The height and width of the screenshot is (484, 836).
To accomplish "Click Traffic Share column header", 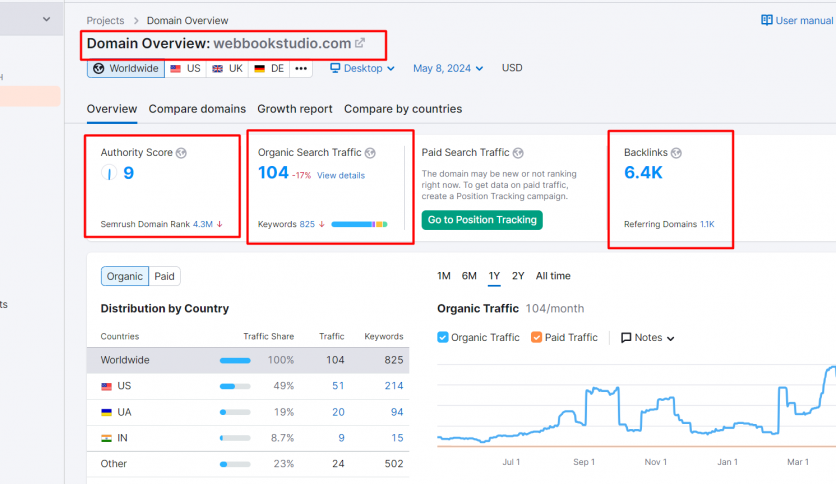I will [269, 336].
